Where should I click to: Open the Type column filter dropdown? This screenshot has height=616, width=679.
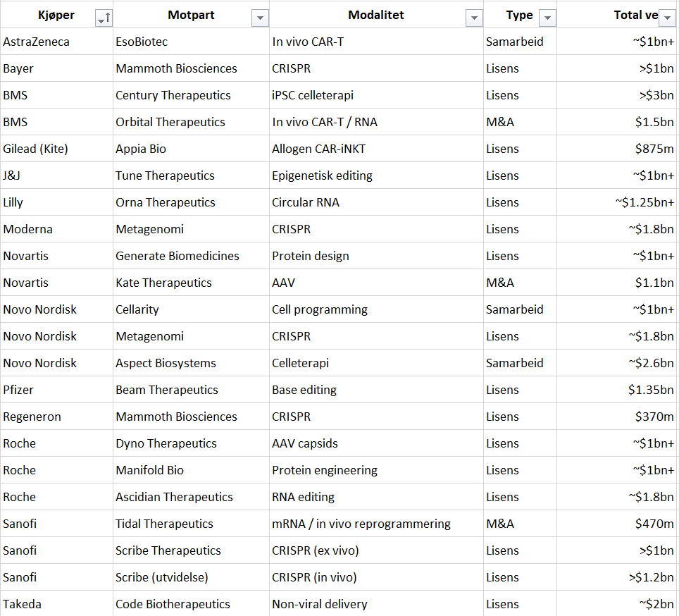(x=547, y=18)
